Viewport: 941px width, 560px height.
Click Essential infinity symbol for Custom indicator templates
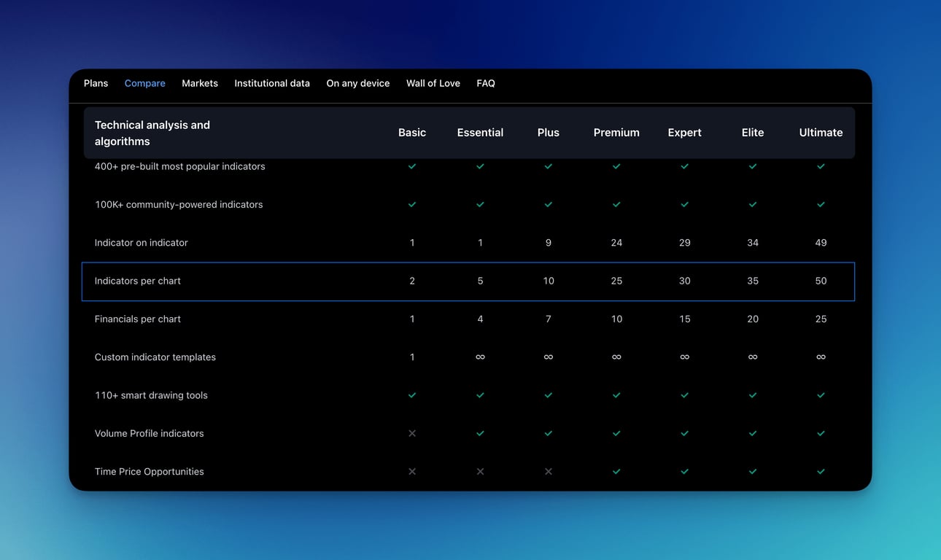(x=480, y=357)
